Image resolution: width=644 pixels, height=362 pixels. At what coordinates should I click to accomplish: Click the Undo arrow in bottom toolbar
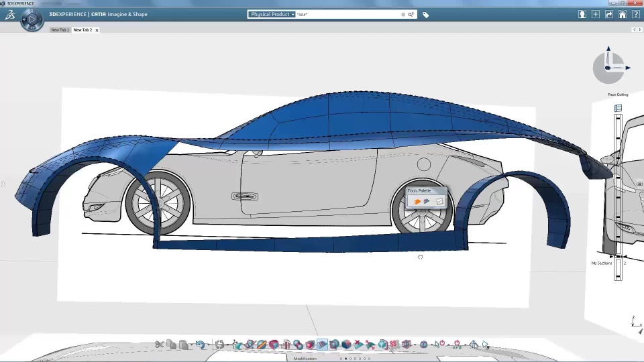point(199,345)
